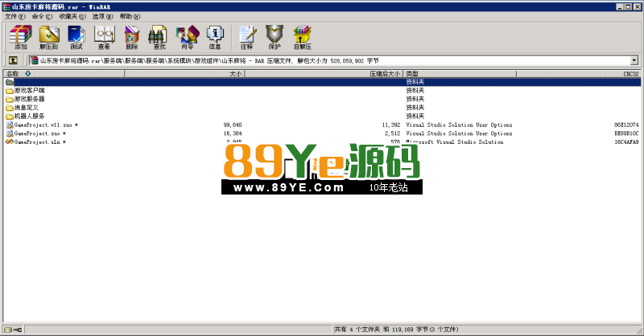Click the WinRAR title bar app icon
The height and width of the screenshot is (336, 644).
tap(6, 6)
